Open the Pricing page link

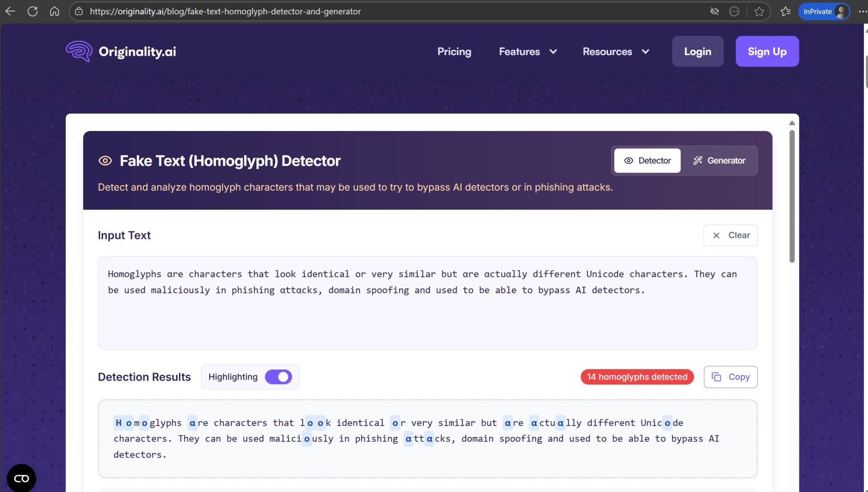tap(454, 52)
